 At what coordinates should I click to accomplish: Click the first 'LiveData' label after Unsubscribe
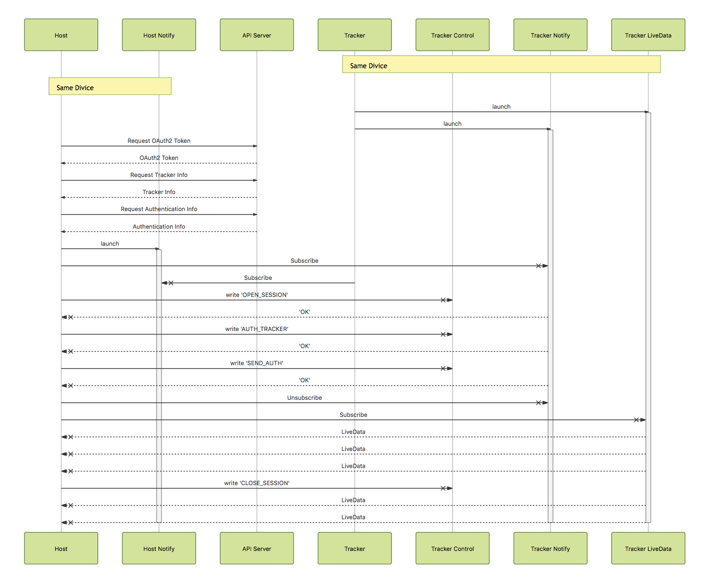coord(353,432)
